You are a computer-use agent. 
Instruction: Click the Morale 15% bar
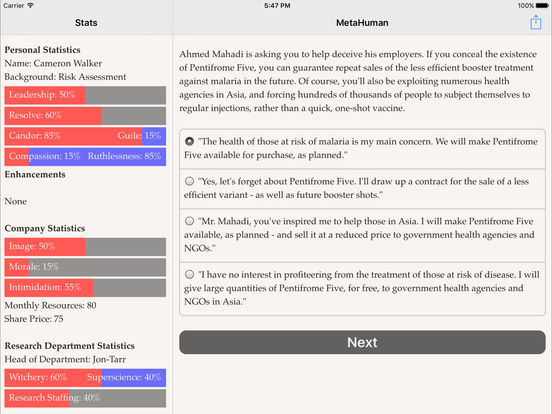coord(85,267)
